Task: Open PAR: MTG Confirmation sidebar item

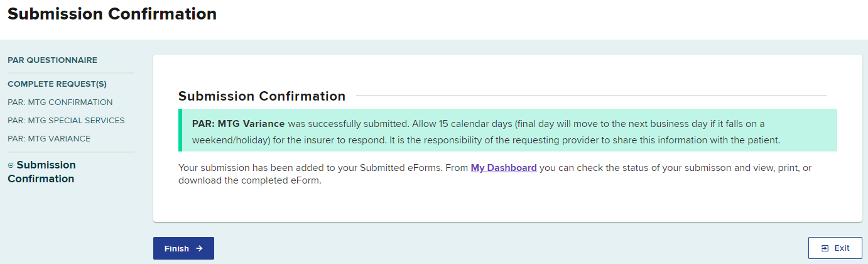Action: tap(60, 102)
